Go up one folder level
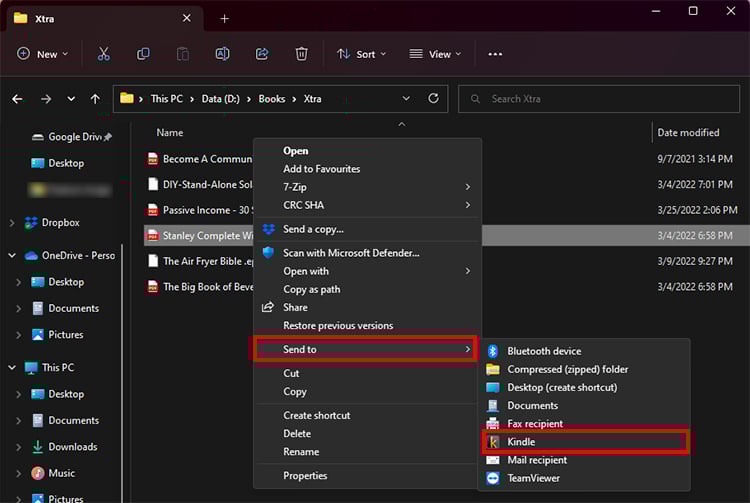 95,99
